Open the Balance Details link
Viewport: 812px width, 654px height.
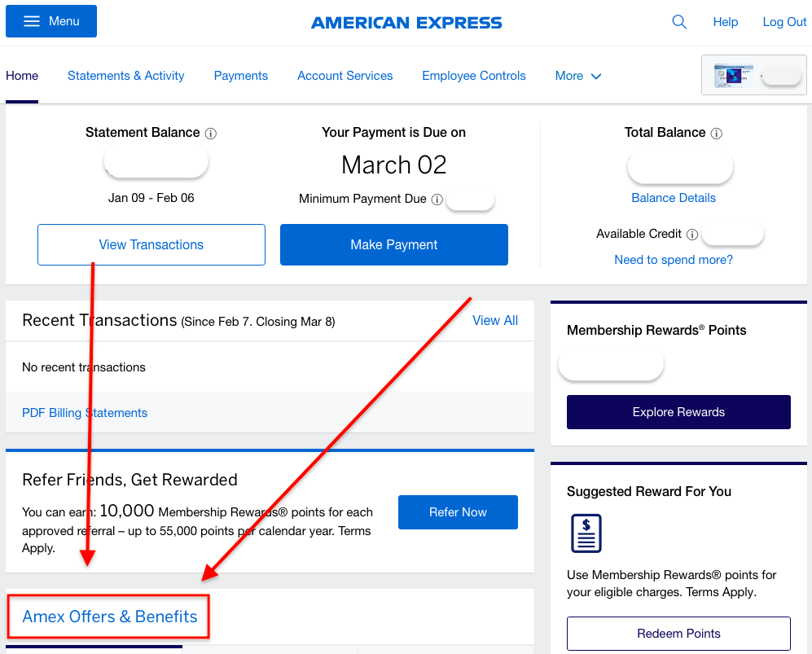point(674,198)
